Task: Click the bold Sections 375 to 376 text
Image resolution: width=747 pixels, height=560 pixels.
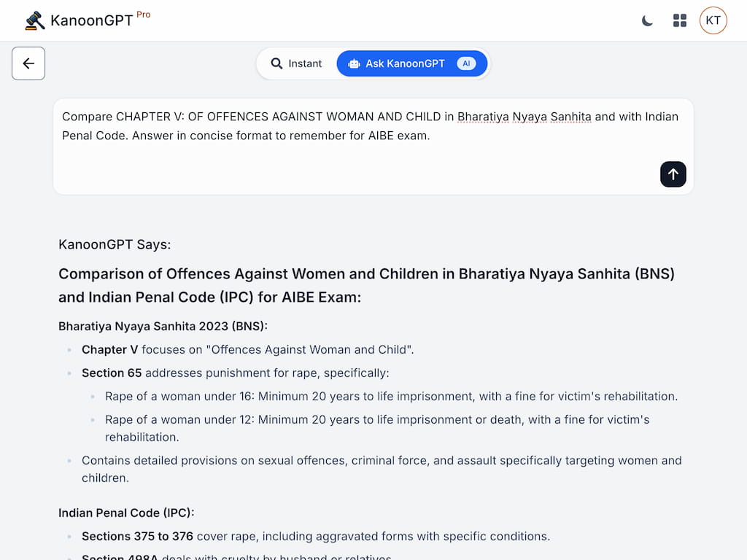Action: pos(137,536)
